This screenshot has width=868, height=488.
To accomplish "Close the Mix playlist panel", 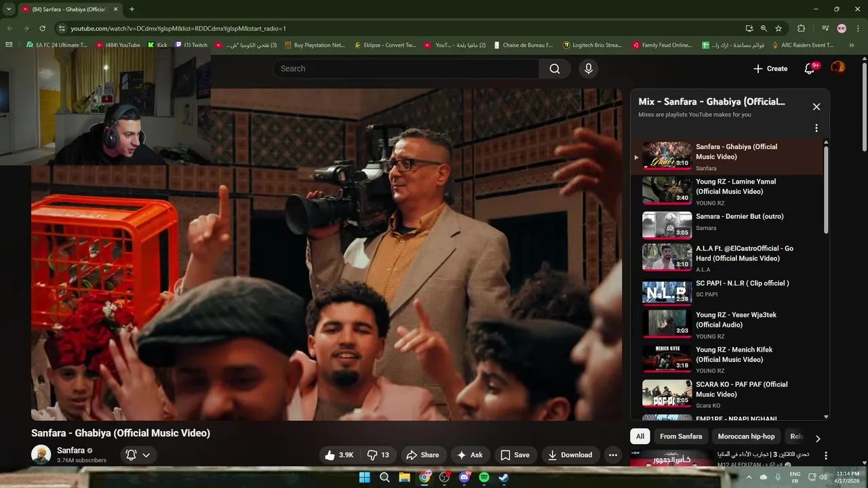I will pyautogui.click(x=816, y=106).
